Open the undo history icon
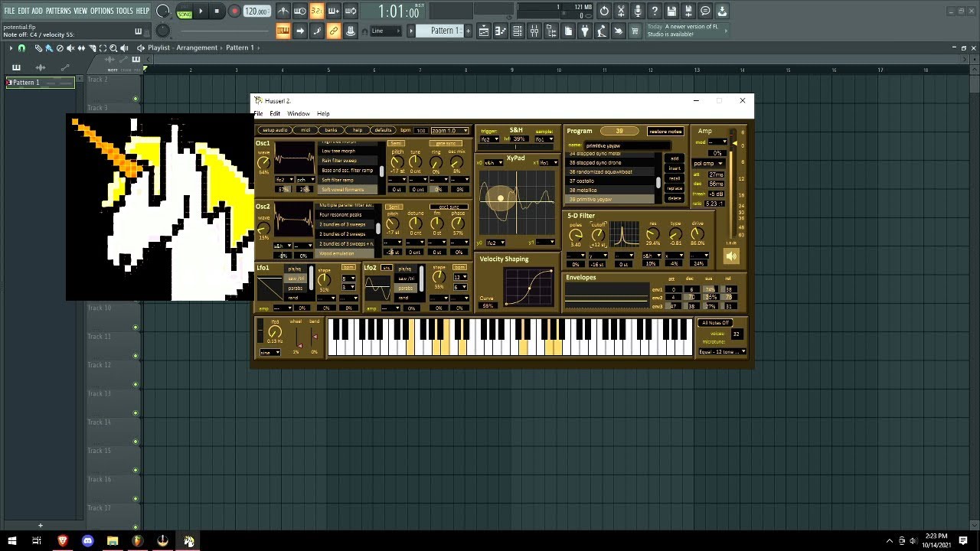 604,11
